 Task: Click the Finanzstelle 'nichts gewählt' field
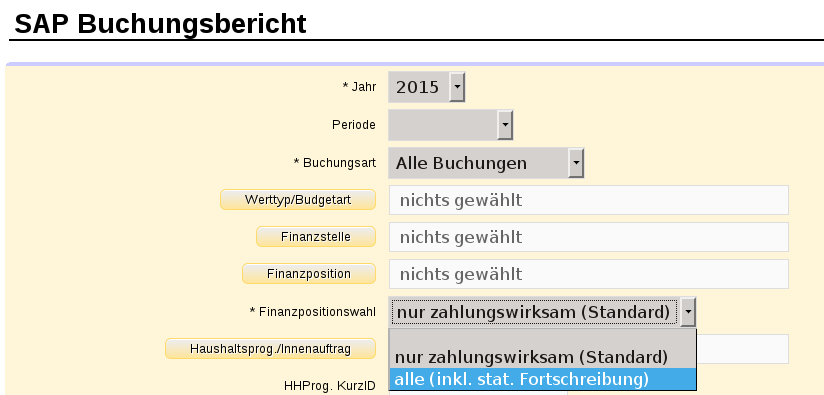tap(589, 237)
